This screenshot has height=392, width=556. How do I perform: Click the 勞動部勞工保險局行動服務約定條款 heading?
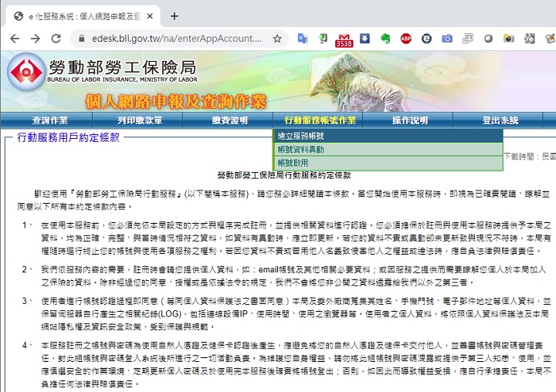coord(283,175)
